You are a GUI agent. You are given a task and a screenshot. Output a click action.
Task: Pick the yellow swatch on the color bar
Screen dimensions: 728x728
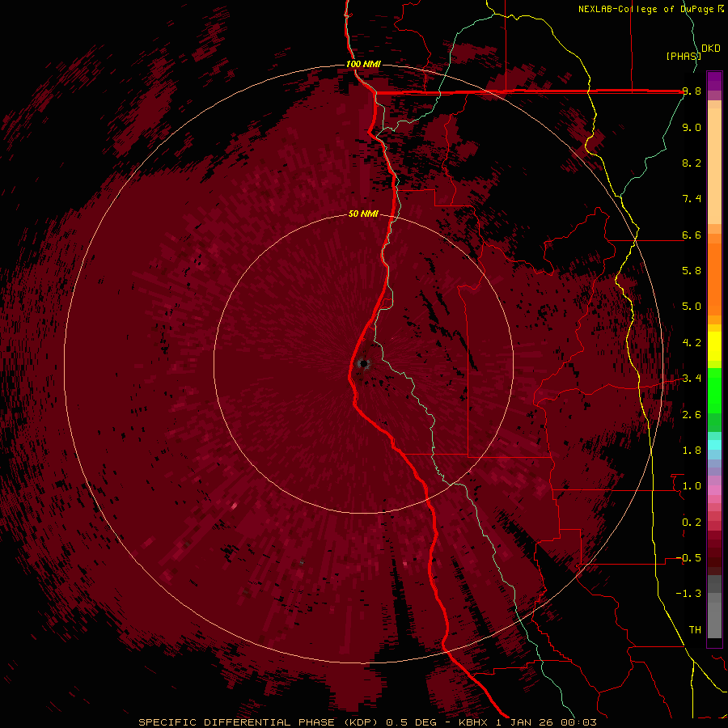pyautogui.click(x=714, y=346)
